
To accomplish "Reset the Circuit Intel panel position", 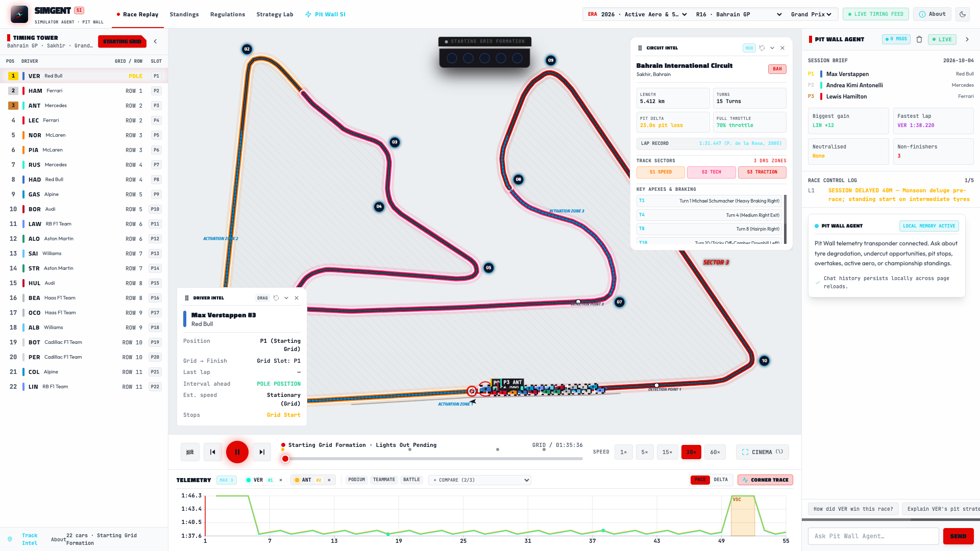I will (762, 48).
